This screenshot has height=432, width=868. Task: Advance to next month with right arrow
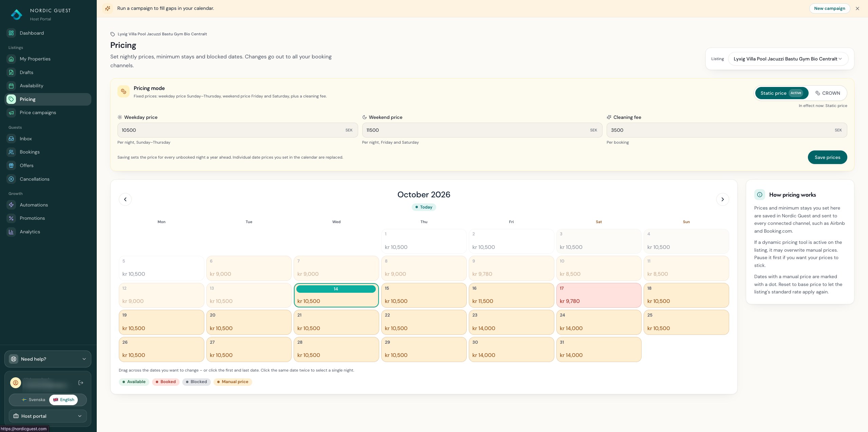[722, 199]
